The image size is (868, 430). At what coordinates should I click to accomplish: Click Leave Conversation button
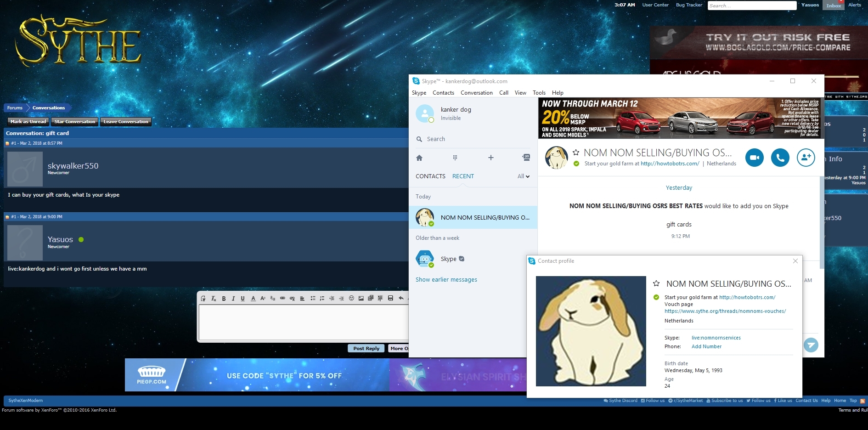[126, 122]
